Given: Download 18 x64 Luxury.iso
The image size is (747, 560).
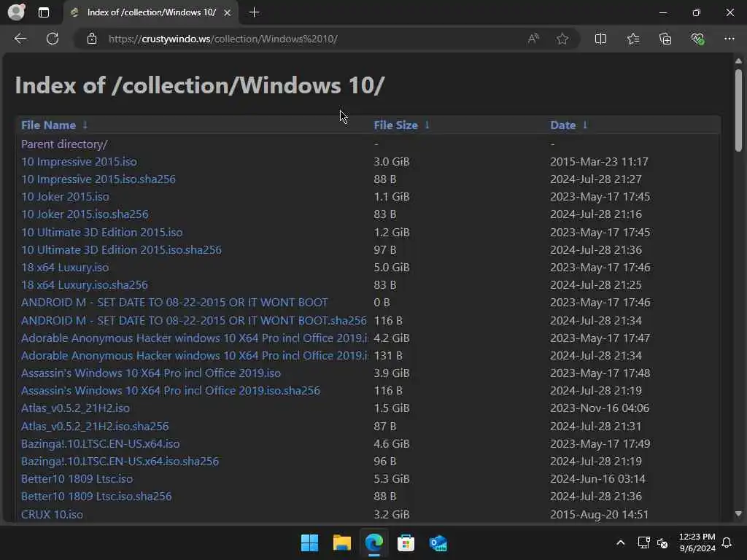Looking at the screenshot, I should pyautogui.click(x=65, y=267).
